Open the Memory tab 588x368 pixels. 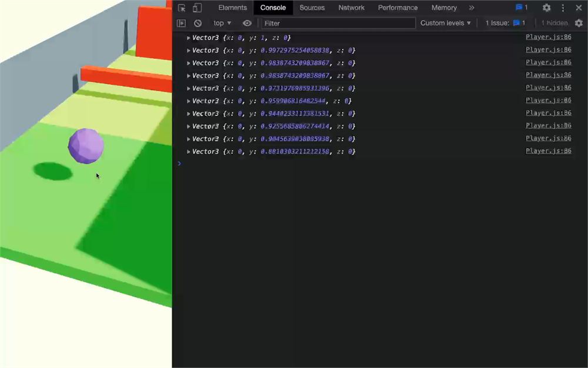[444, 8]
